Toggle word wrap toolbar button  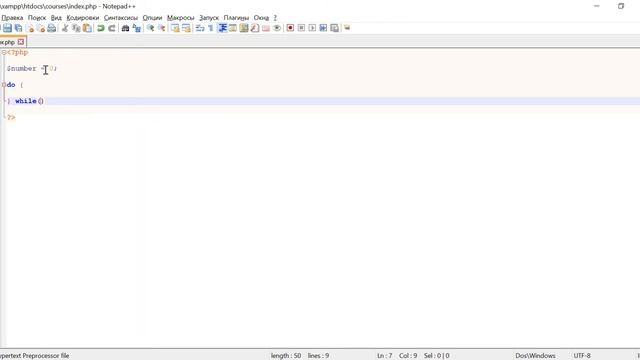point(200,28)
